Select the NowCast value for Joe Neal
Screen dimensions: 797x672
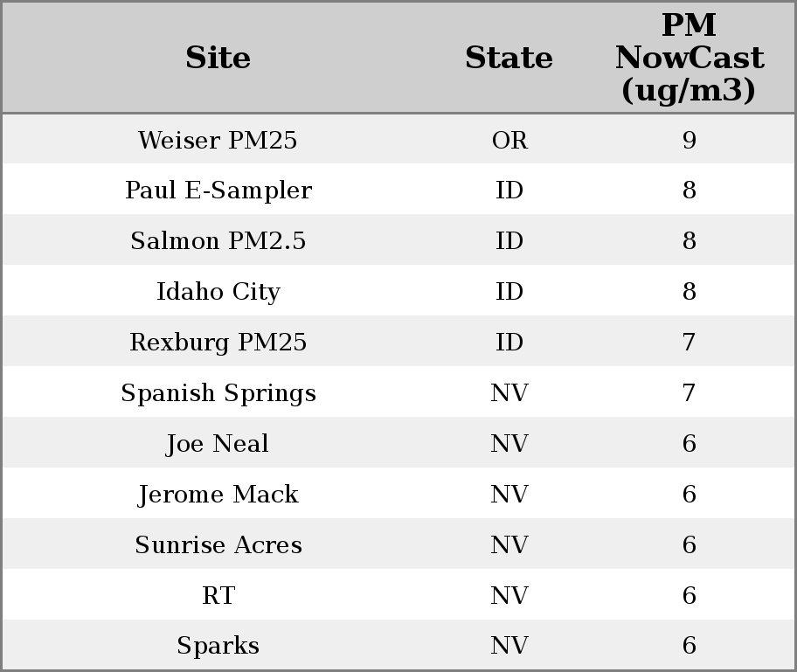689,444
